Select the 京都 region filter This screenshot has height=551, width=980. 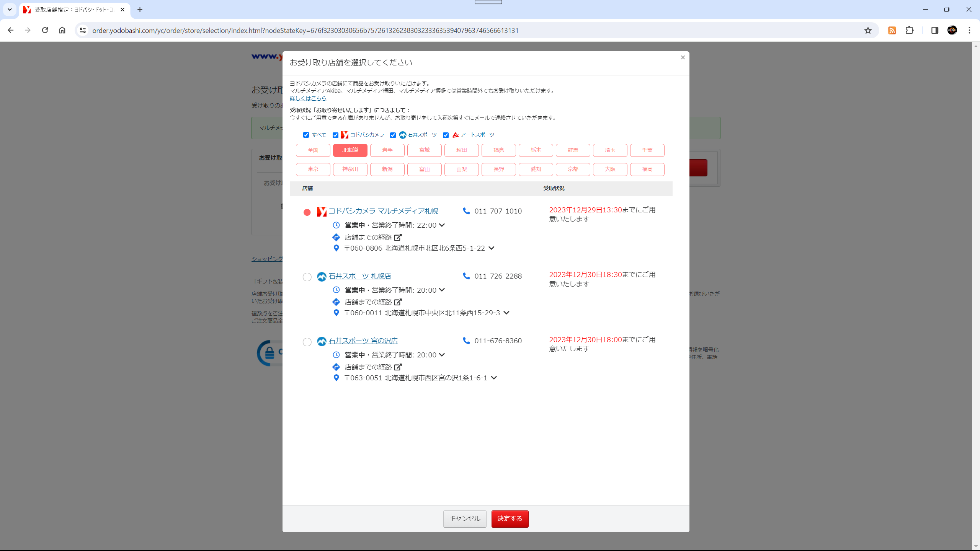[x=573, y=169]
